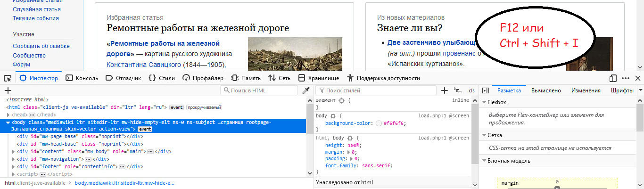Open the Инспектор tab
The width and height of the screenshot is (644, 189).
pyautogui.click(x=39, y=78)
